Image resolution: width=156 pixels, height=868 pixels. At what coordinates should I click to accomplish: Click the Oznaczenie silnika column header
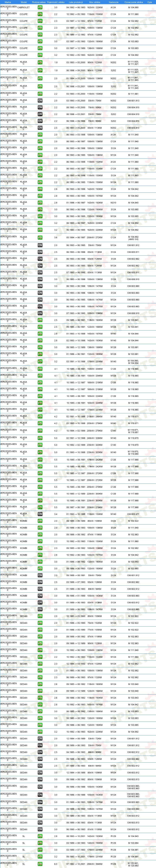tap(133, 2)
